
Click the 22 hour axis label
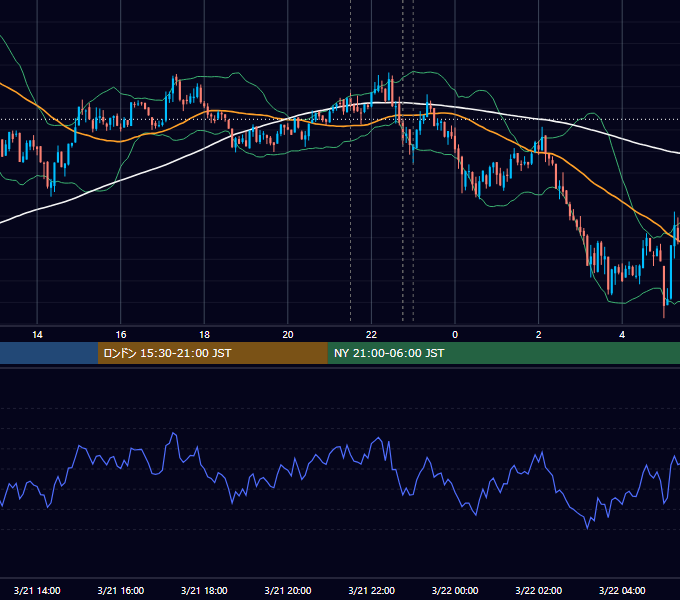[x=371, y=335]
